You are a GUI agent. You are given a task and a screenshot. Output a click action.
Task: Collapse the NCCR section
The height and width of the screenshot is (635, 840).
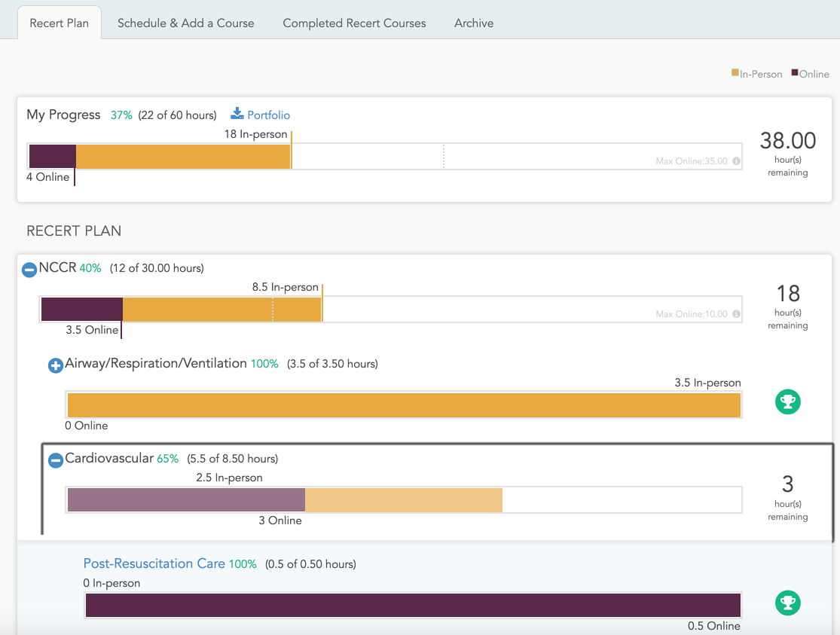coord(29,270)
